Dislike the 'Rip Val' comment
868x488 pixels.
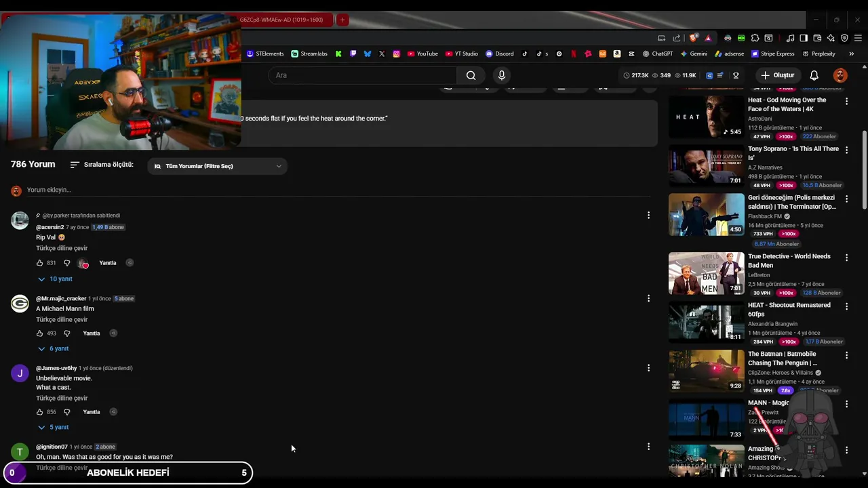point(66,263)
